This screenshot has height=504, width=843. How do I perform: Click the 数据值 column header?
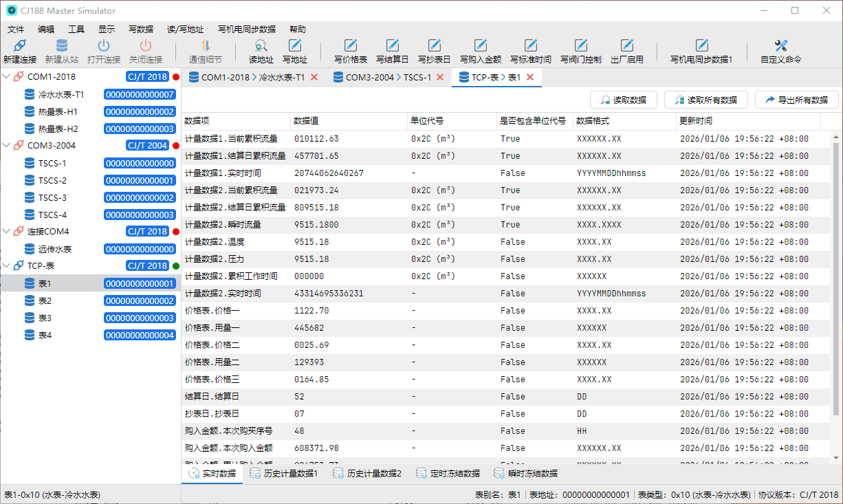[x=306, y=121]
